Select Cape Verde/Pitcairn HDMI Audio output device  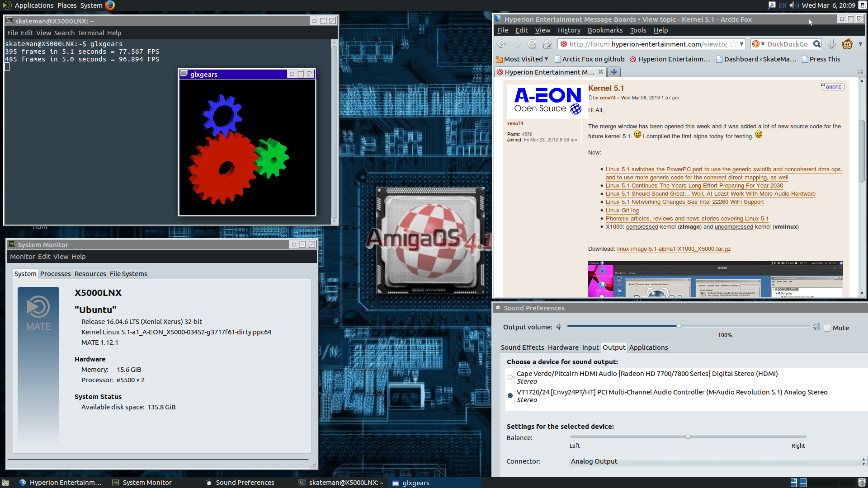(x=510, y=377)
